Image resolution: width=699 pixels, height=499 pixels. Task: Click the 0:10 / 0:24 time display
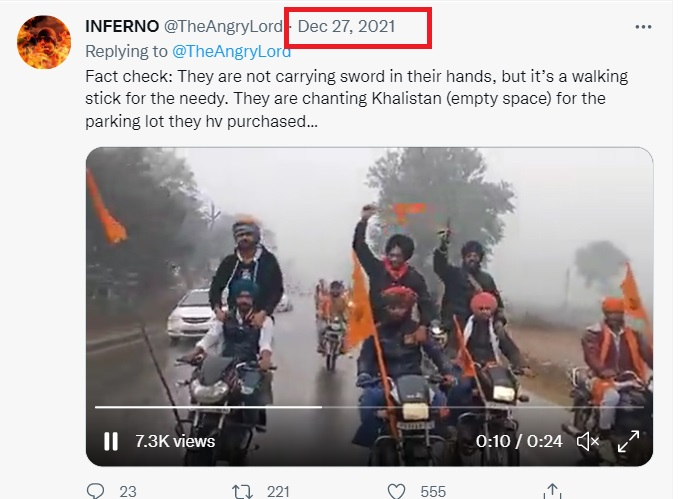tap(518, 441)
